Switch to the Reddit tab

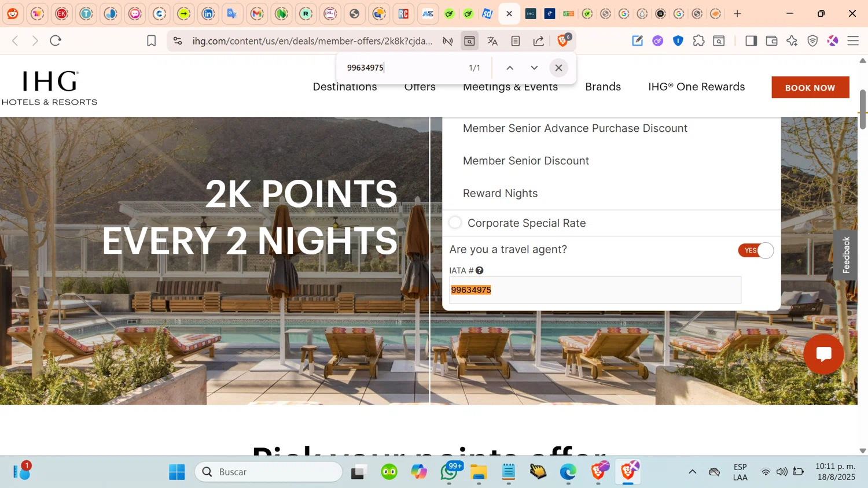tap(13, 13)
